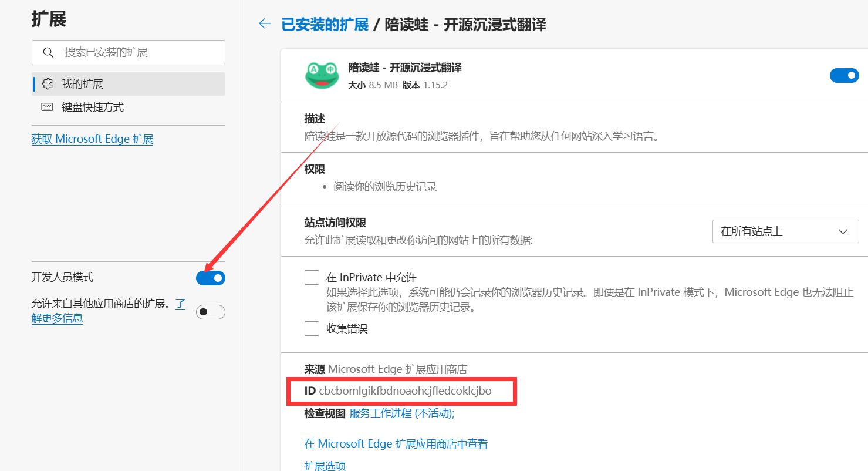Select 我的扩展 in sidebar

129,84
